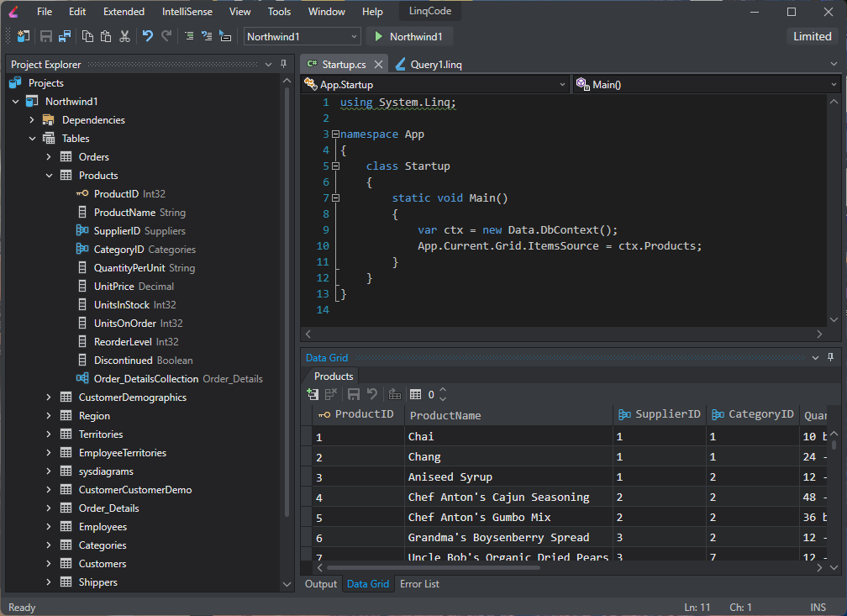Screen dimensions: 847x616
Task: Expand the Employees table
Action: coord(49,526)
